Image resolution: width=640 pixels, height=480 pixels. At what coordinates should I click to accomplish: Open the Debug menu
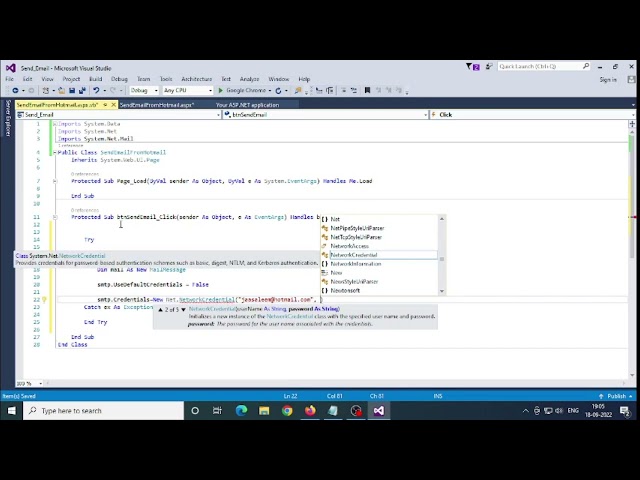(119, 79)
